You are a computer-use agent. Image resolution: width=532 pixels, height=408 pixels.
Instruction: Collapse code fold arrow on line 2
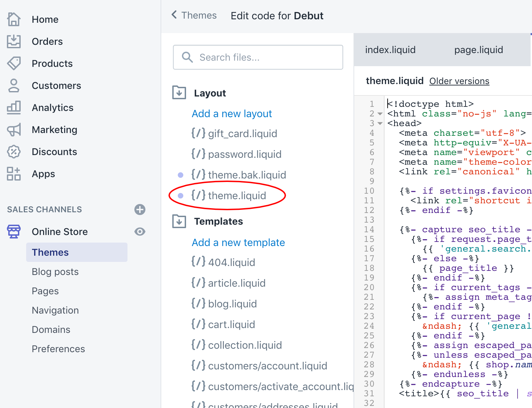[x=380, y=113]
